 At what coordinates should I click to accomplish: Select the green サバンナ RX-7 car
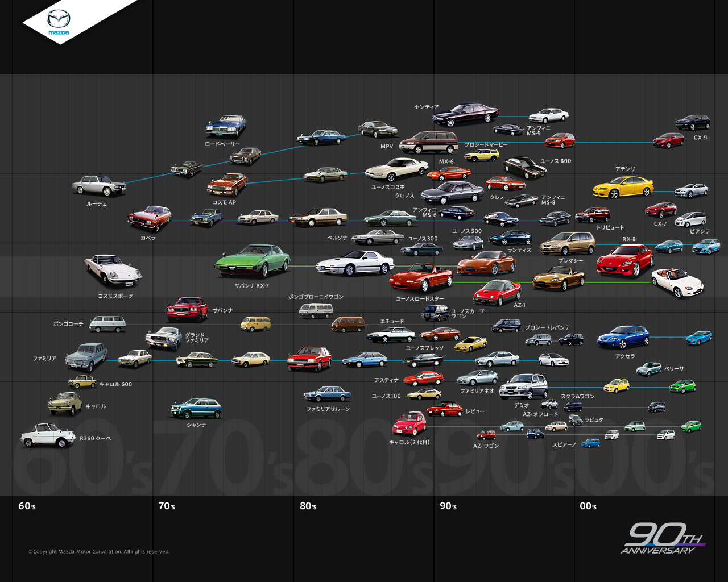point(252,261)
